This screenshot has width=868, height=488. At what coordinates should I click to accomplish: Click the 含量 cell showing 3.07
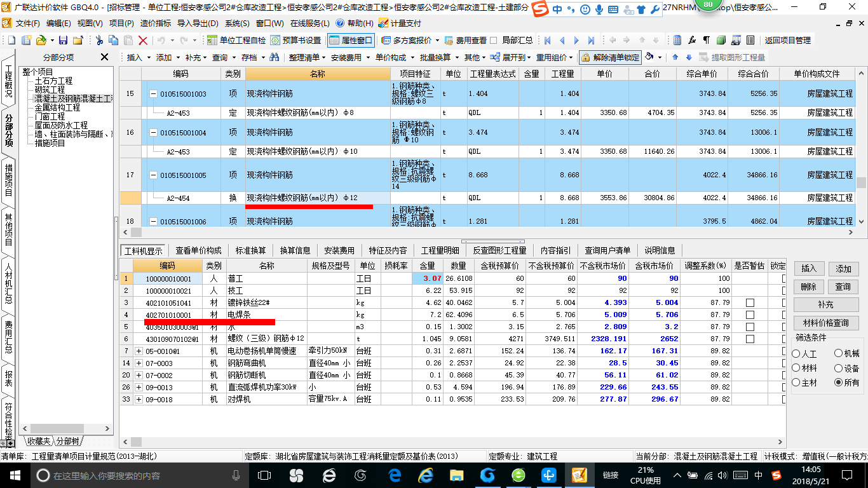[x=428, y=278]
